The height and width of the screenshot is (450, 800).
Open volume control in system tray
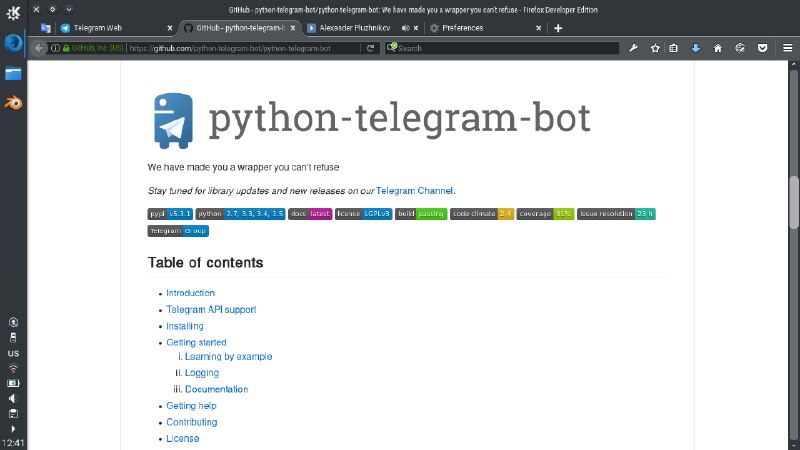pyautogui.click(x=13, y=398)
